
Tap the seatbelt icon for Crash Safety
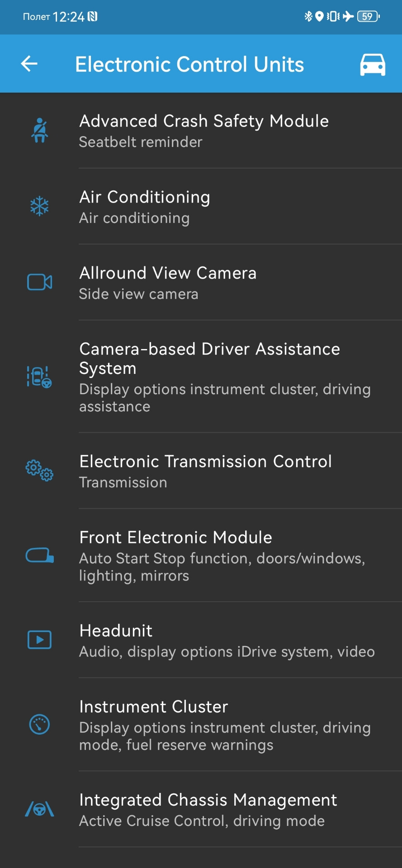click(x=40, y=131)
